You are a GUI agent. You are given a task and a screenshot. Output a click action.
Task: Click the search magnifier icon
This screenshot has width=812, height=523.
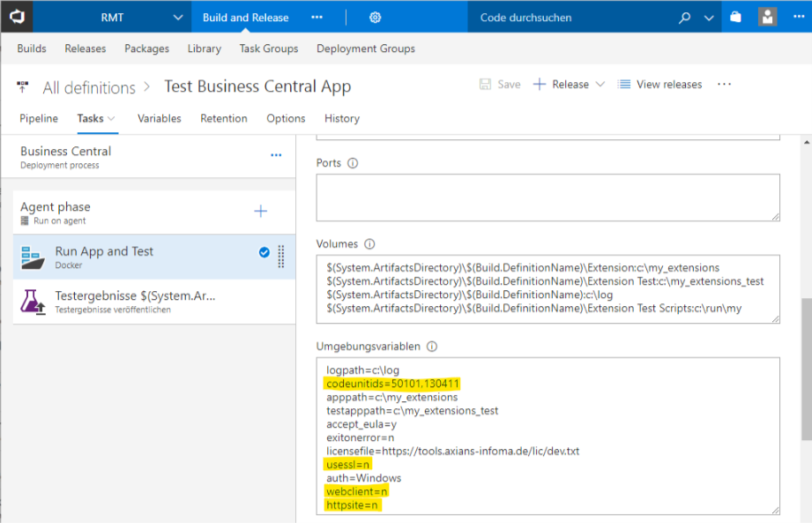pos(684,18)
